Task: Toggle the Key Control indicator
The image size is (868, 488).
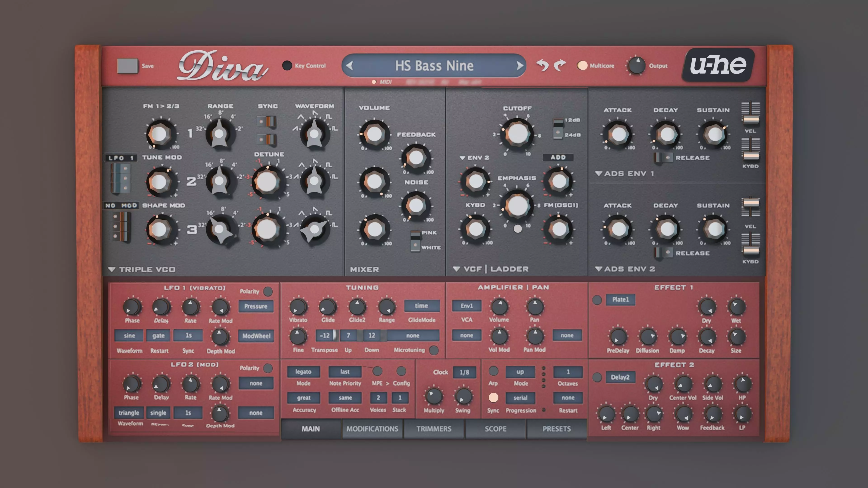Action: tap(287, 65)
